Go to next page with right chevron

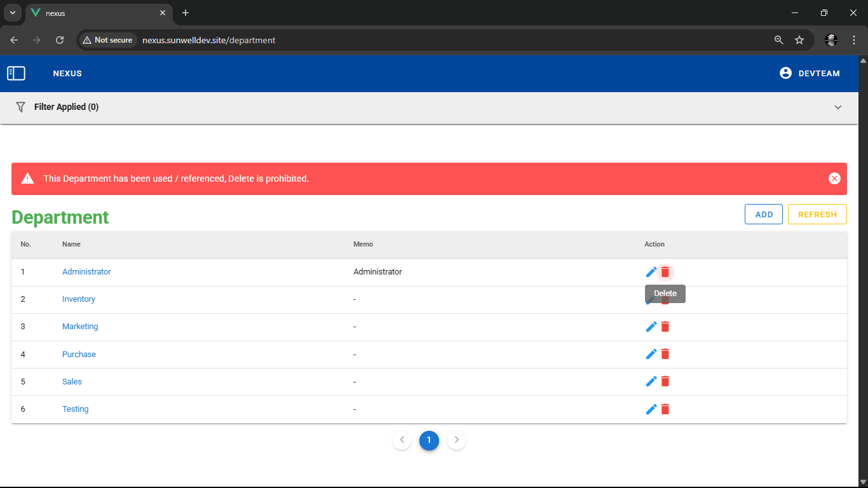[x=456, y=440]
